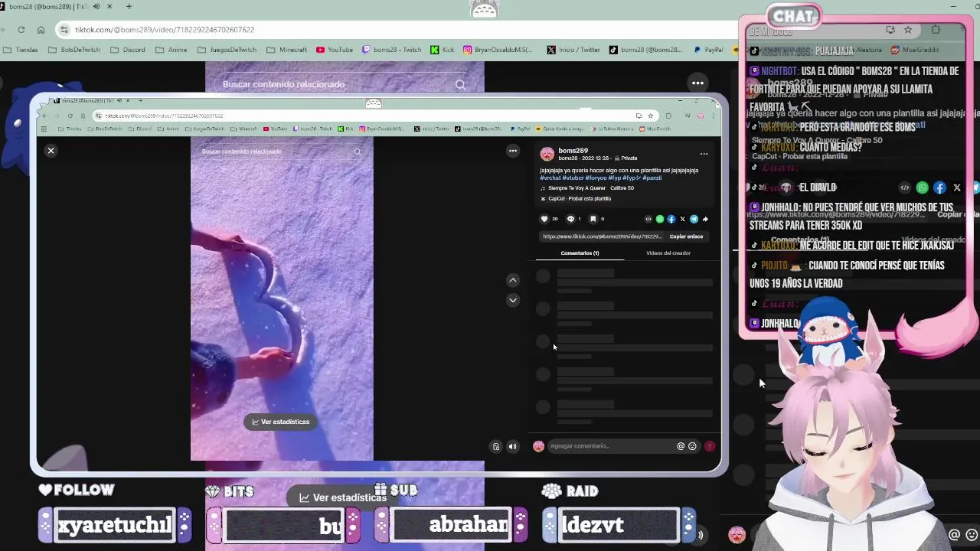Open the BotsDeTwitch bookmark folder in top bar

point(73,50)
